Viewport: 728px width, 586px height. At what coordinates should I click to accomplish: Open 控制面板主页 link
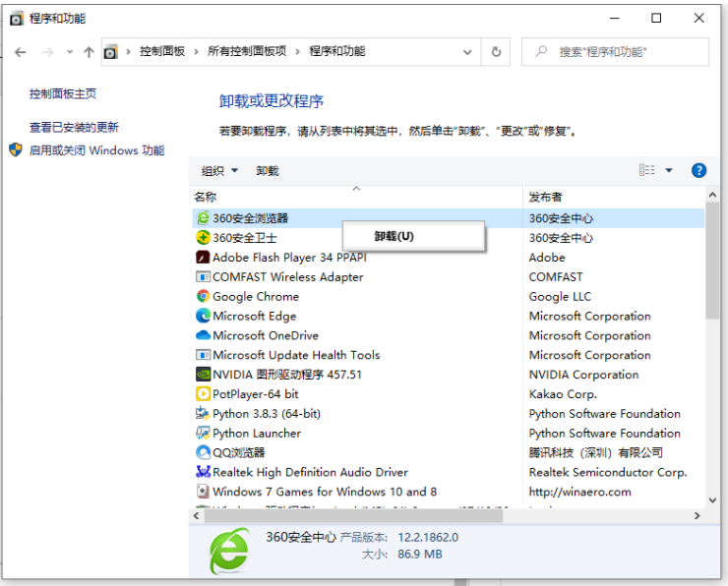click(x=63, y=93)
